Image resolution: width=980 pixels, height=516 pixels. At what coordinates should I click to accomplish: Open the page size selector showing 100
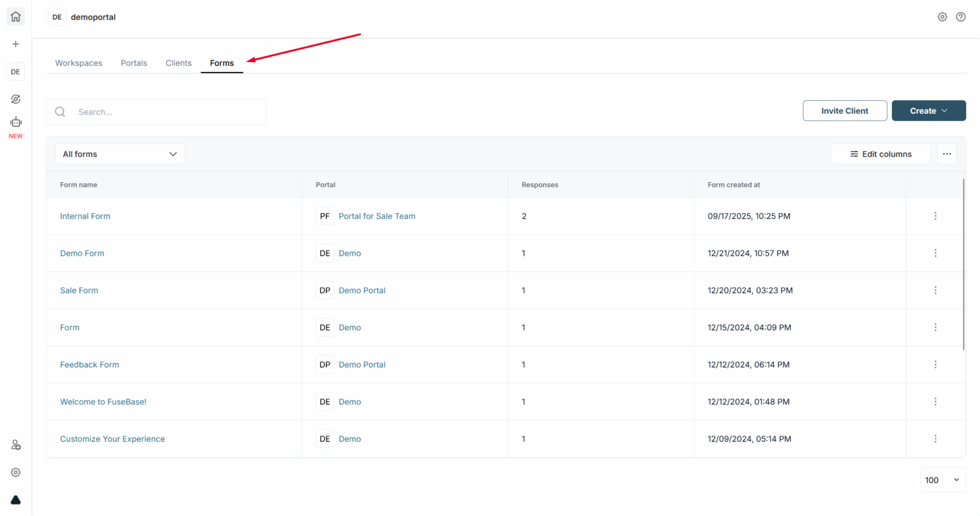point(942,480)
